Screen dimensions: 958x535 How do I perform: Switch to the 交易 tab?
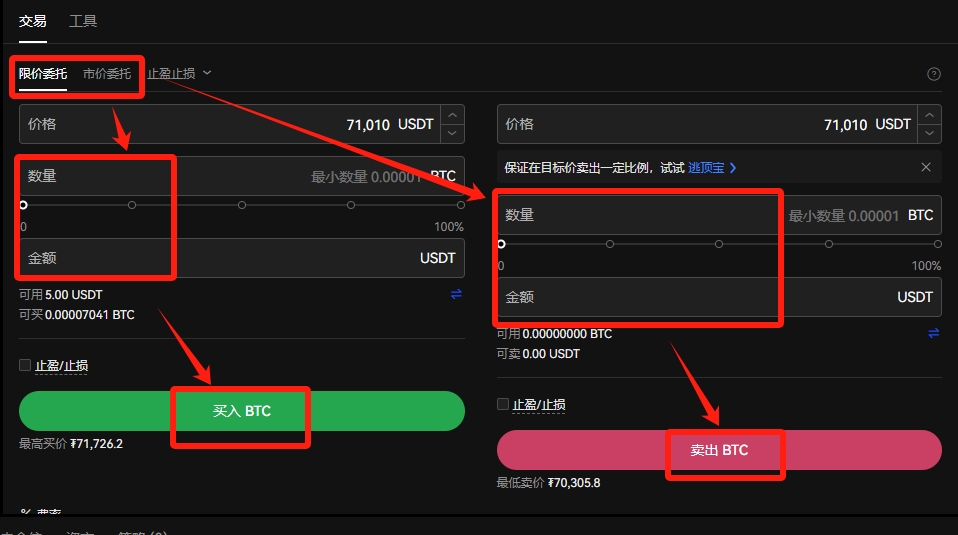[x=32, y=21]
